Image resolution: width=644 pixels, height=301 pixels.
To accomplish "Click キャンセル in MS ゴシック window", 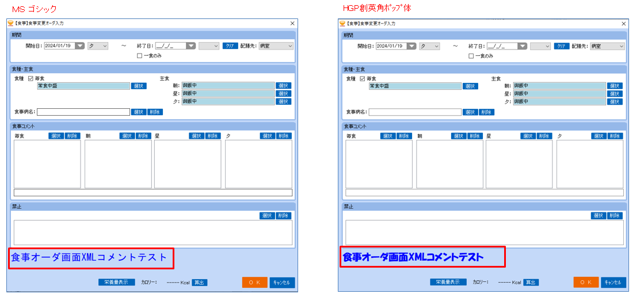I will click(282, 282).
